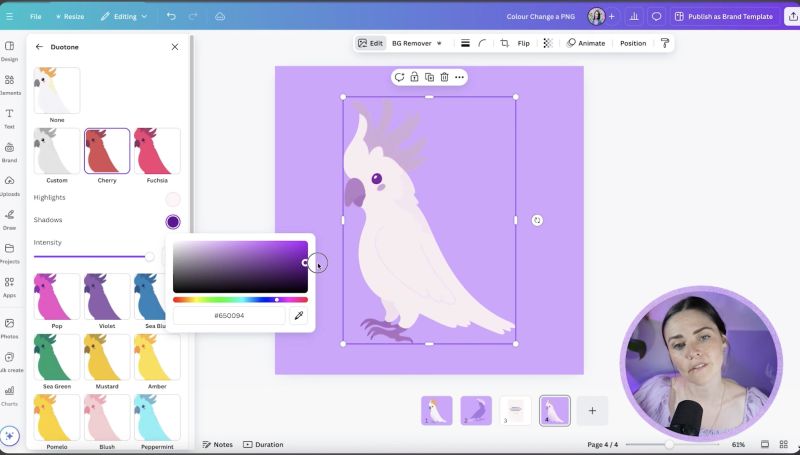Open the Elements sidebar tab
800x455 pixels.
coord(9,85)
